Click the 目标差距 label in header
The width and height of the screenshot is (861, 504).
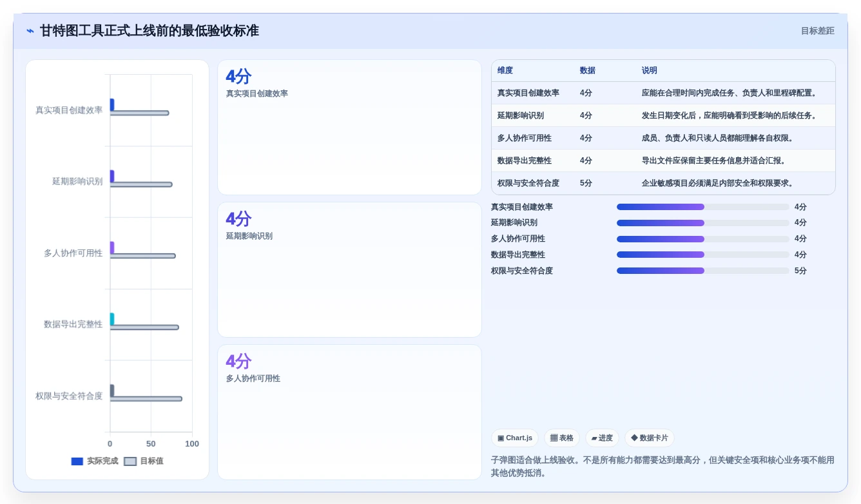[x=817, y=31]
